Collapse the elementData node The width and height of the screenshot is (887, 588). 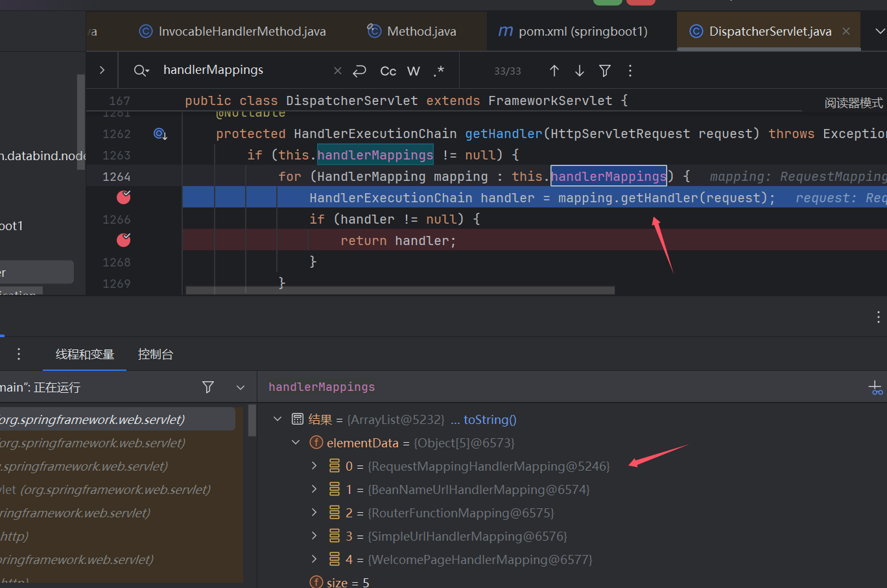tap(296, 443)
